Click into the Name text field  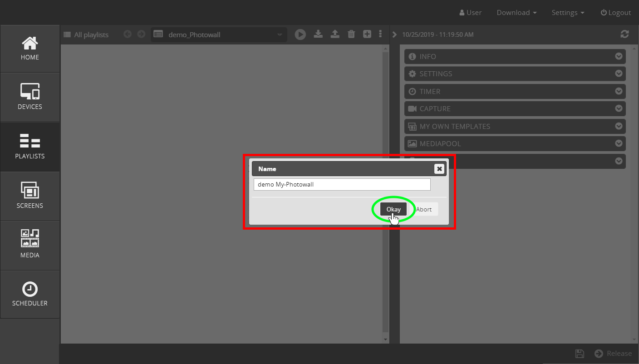(x=342, y=184)
